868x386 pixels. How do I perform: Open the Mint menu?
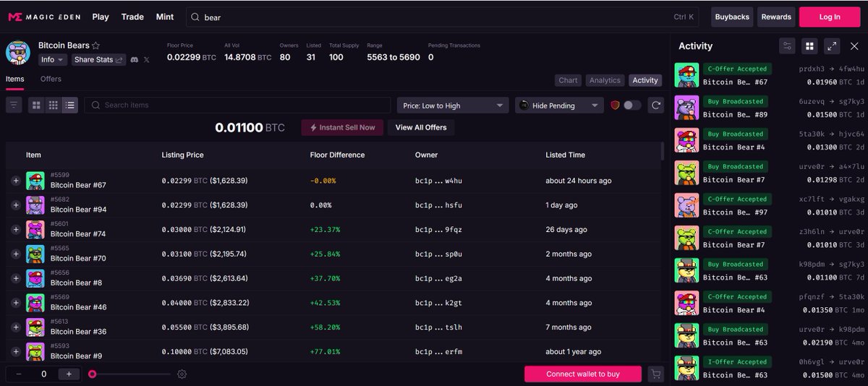(165, 17)
